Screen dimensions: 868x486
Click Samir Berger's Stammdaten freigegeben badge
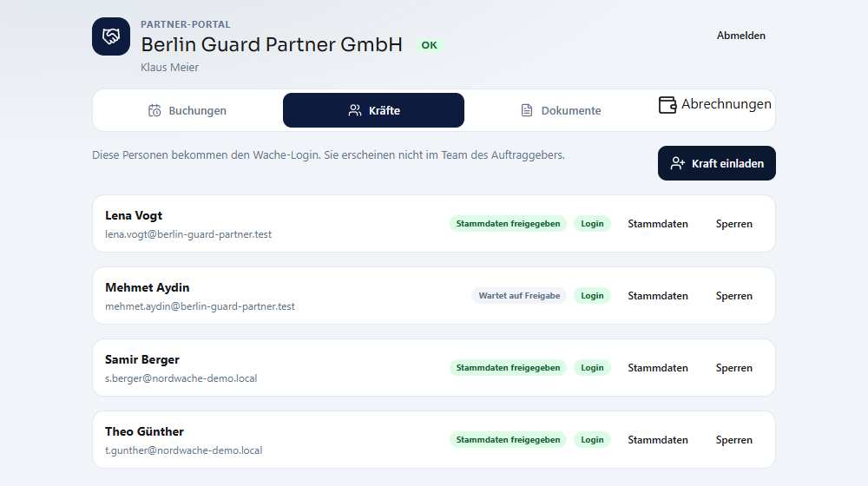tap(508, 368)
